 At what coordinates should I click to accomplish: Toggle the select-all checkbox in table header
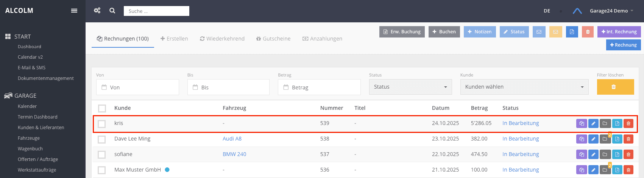tap(102, 108)
